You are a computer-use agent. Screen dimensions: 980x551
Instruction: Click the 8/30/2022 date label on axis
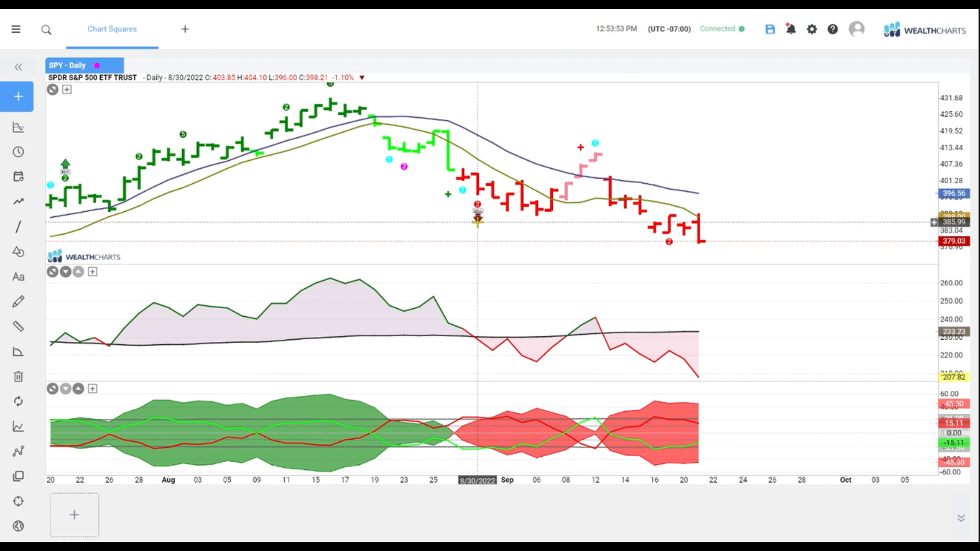[x=477, y=481]
